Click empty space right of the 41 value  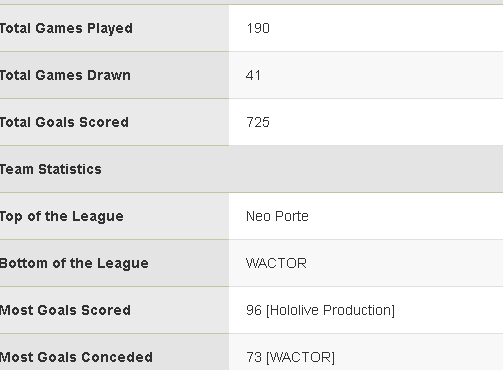tap(382, 75)
